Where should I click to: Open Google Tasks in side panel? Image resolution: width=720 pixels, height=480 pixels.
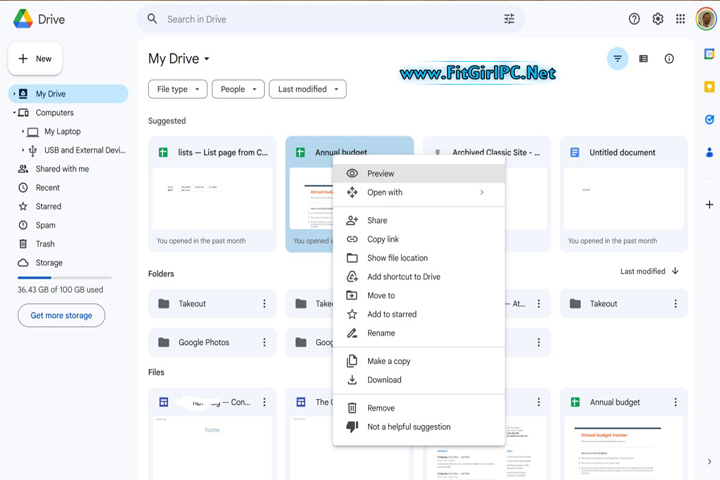[709, 119]
